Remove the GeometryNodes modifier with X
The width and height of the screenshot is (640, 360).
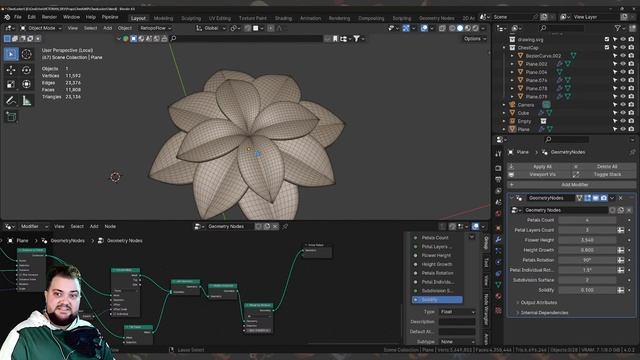(x=621, y=198)
